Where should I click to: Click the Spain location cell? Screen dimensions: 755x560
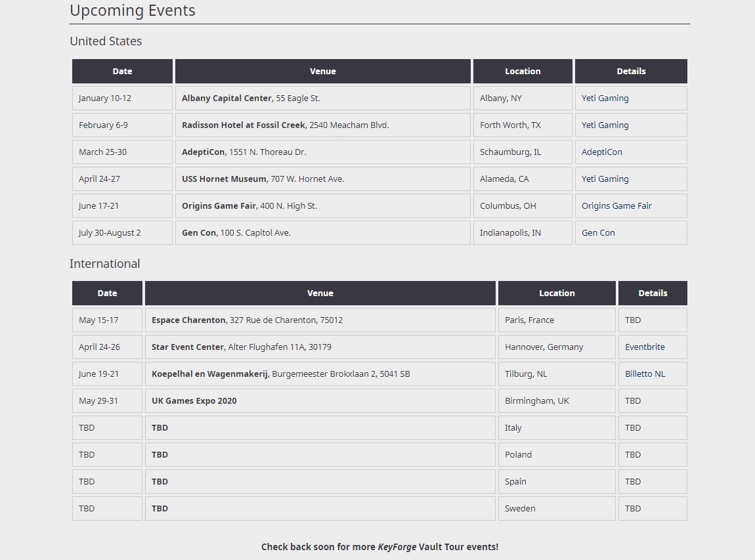(x=557, y=482)
